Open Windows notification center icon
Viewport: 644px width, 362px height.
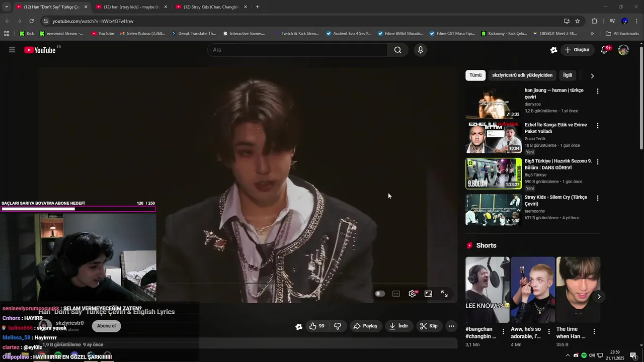[633, 355]
